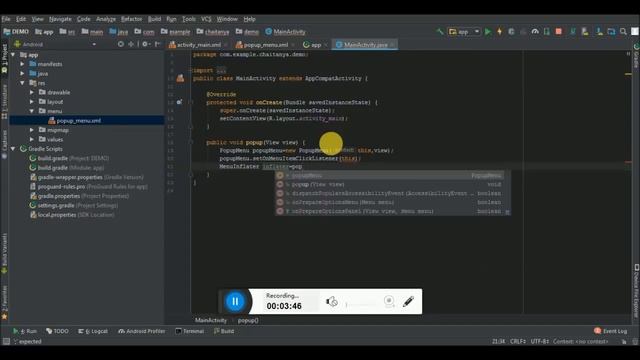Click the Sync Project with Gradle icon
The height and width of the screenshot is (360, 640).
pyautogui.click(x=573, y=31)
